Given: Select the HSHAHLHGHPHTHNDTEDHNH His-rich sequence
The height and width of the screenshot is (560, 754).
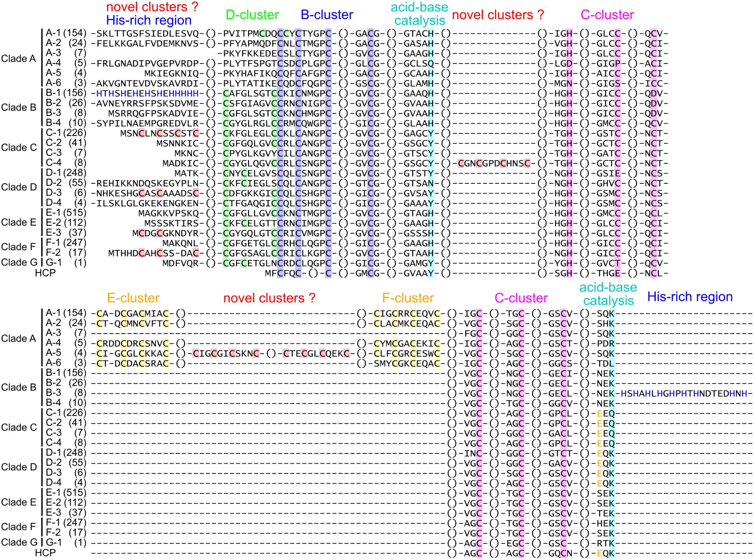Looking at the screenshot, I should click(684, 394).
